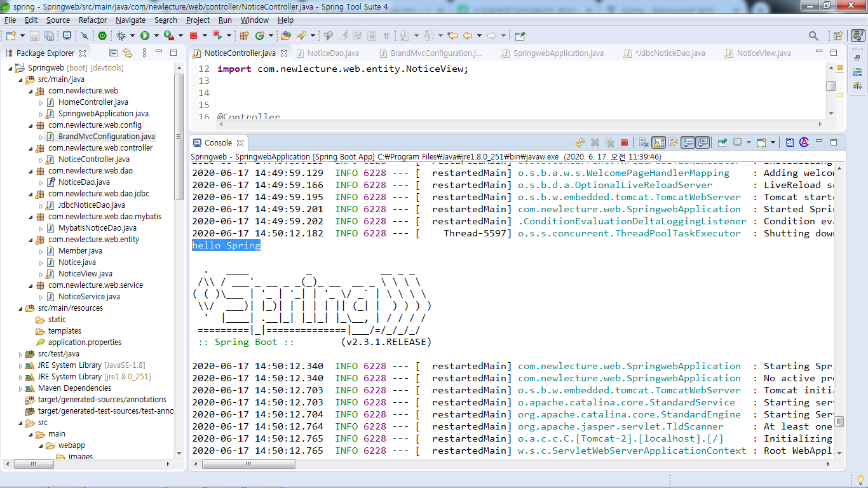Screen dimensions: 868x488
Task: Click the red Stop icon in main toolbar
Action: [193, 36]
